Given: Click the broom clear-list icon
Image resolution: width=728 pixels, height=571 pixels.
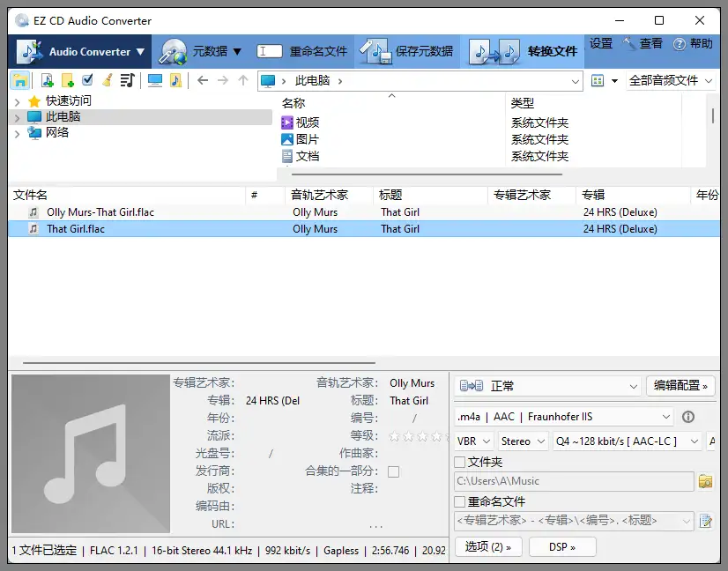Looking at the screenshot, I should [x=108, y=80].
